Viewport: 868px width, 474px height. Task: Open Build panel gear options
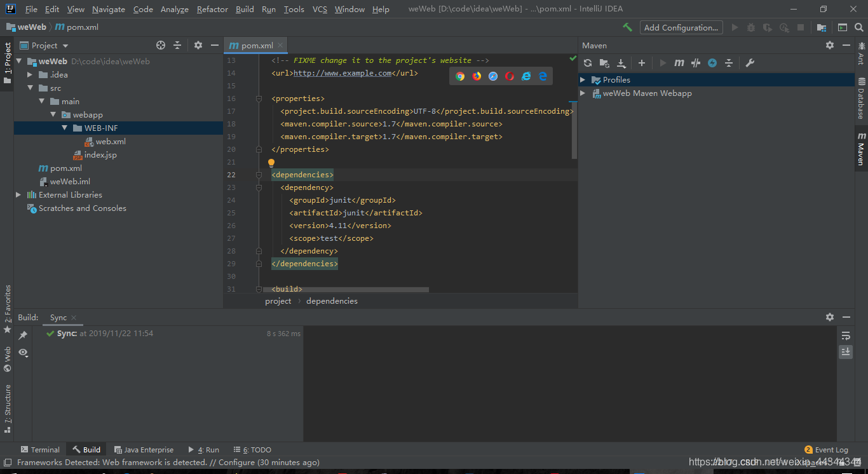point(830,316)
